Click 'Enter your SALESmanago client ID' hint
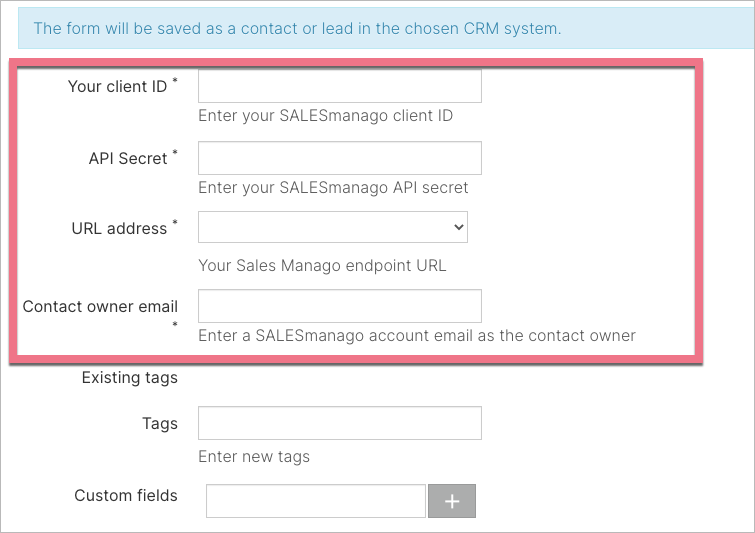Viewport: 755px width, 533px height. point(325,116)
